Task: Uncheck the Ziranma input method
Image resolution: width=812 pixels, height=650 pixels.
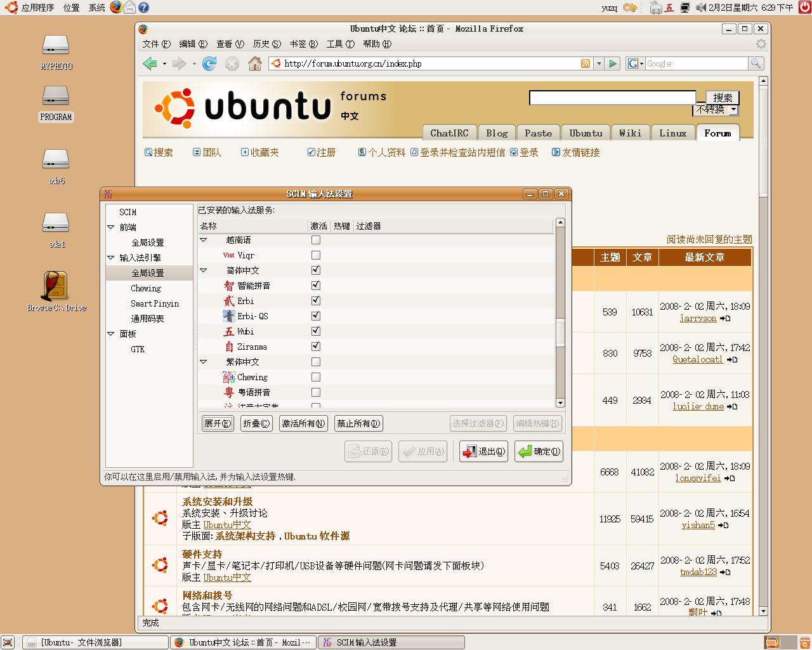Action: click(316, 347)
